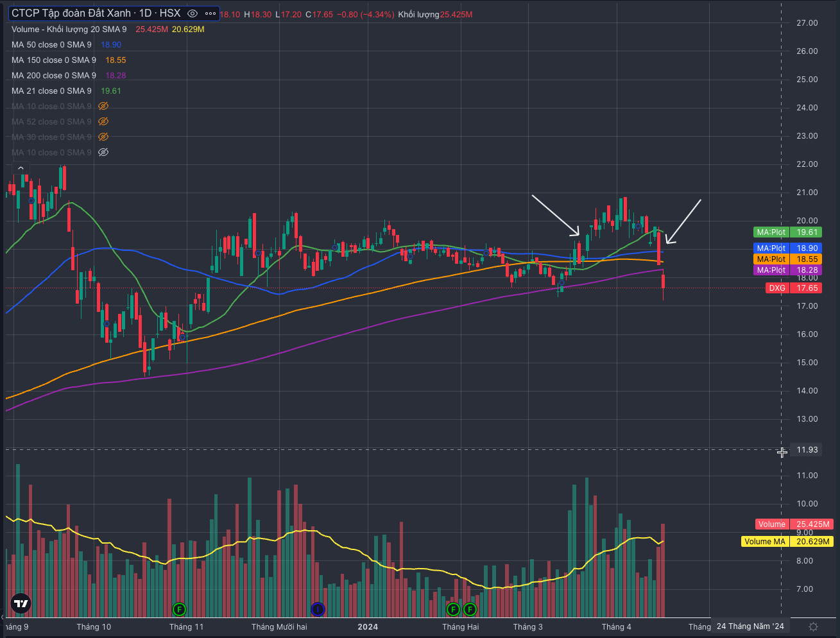Open the three-dots More menu in symbol title
This screenshot has width=840, height=638.
click(x=209, y=13)
